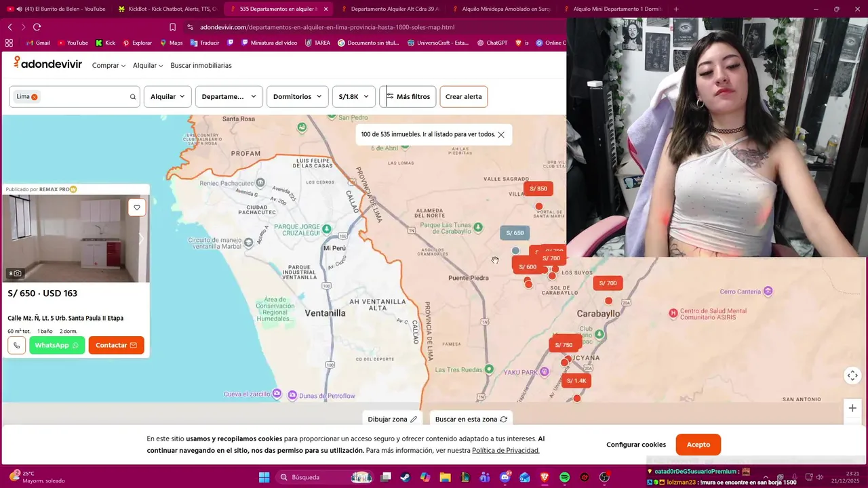Show next photo of the listing
Image resolution: width=868 pixels, height=488 pixels.
click(x=141, y=239)
